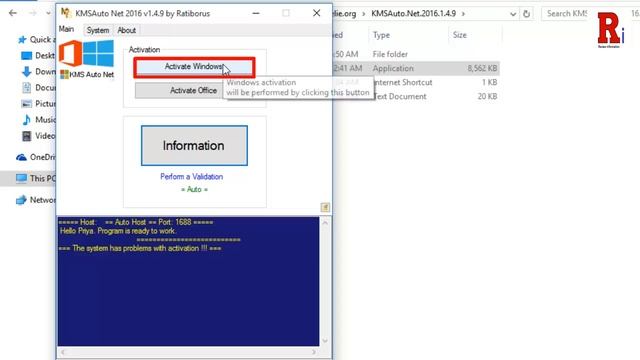This screenshot has height=360, width=640.
Task: Expand chevron after KMSAuto.Net.2016.1.4.9 breadcrumb
Action: tap(463, 14)
